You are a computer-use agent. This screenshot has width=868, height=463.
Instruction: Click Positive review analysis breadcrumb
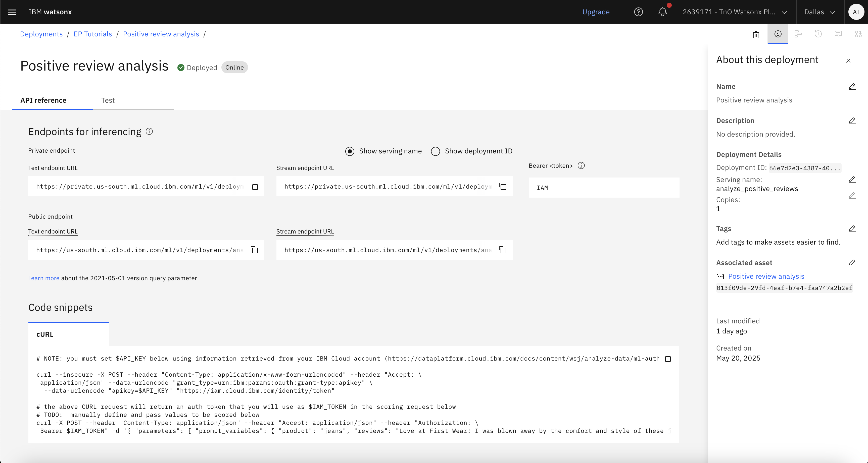click(161, 34)
